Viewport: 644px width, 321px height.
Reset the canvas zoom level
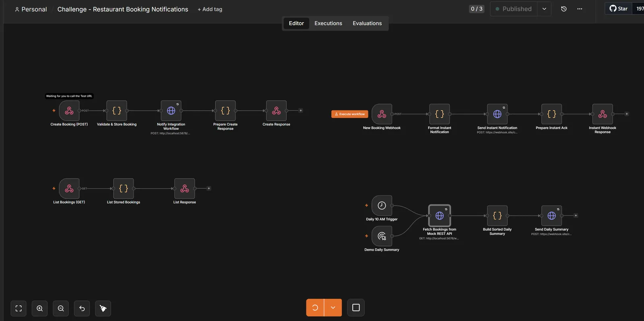pos(82,309)
